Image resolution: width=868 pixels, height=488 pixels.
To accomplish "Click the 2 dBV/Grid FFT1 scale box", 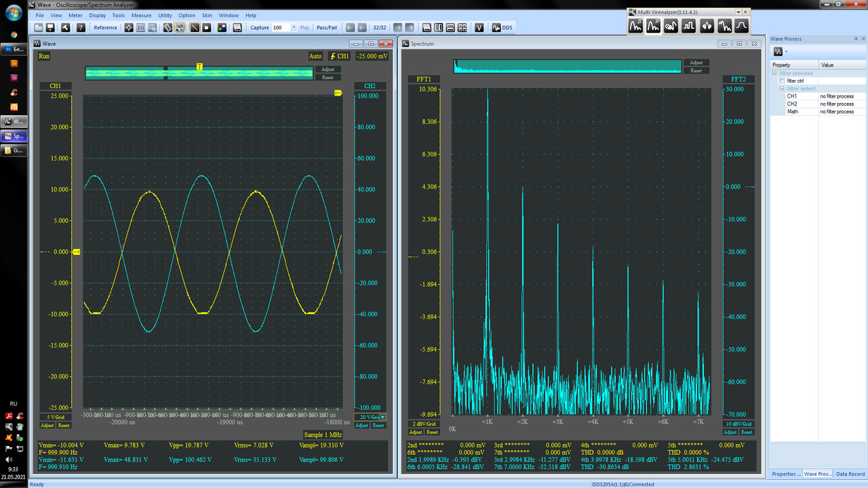I will (x=423, y=424).
